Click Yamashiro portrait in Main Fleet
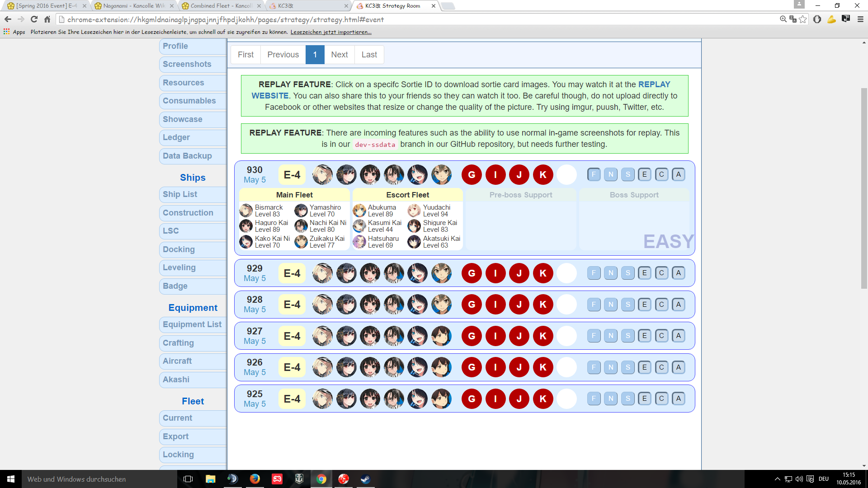The height and width of the screenshot is (488, 868). pyautogui.click(x=301, y=211)
